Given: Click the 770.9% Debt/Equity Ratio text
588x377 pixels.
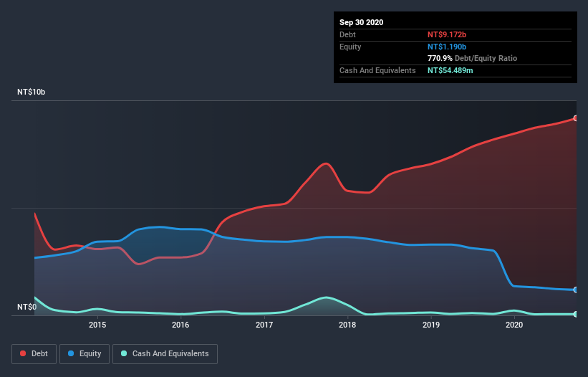Looking at the screenshot, I should (473, 58).
